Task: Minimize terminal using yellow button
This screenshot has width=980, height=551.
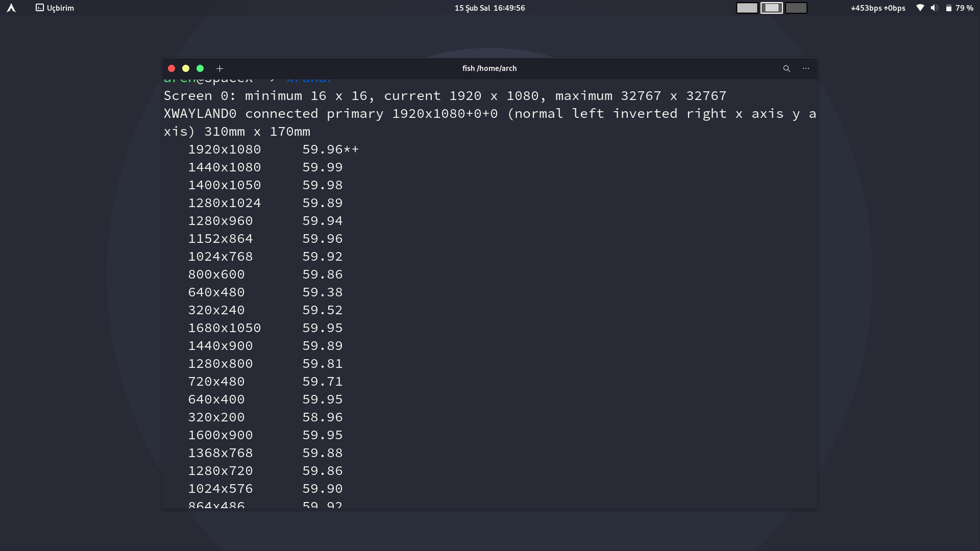Action: pyautogui.click(x=186, y=68)
